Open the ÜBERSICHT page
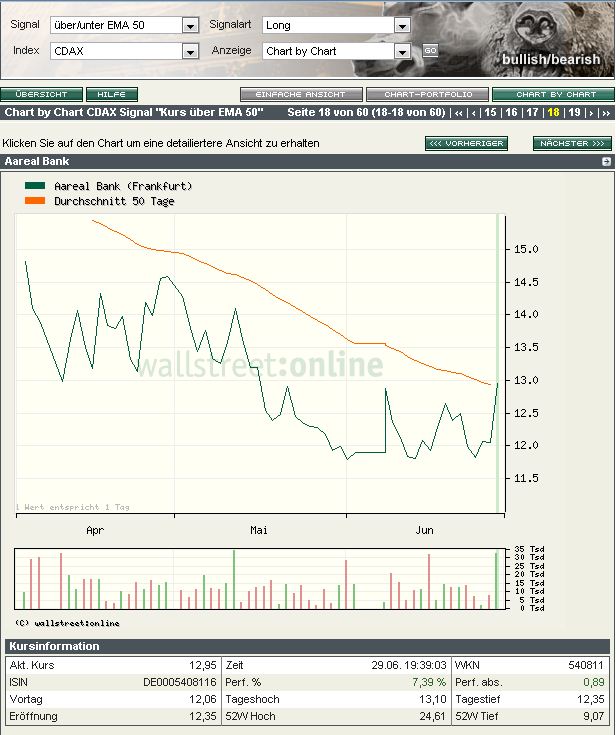Image resolution: width=616 pixels, height=735 pixels. click(41, 94)
